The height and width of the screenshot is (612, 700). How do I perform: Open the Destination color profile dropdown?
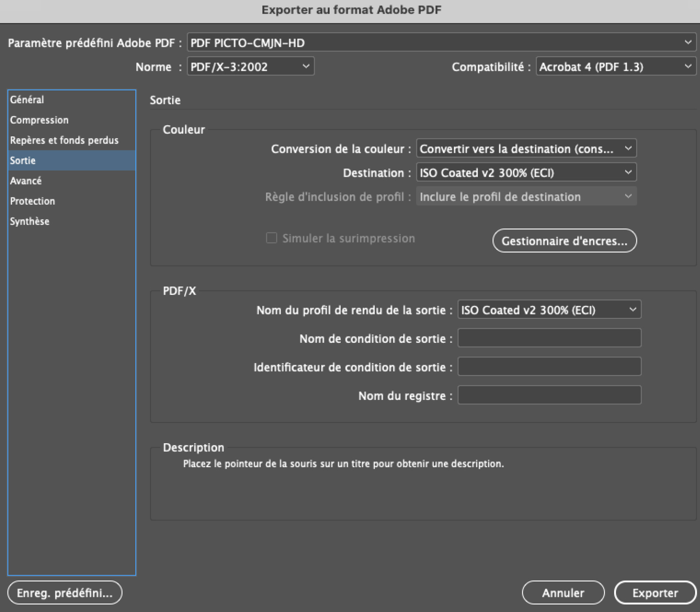[x=526, y=173]
